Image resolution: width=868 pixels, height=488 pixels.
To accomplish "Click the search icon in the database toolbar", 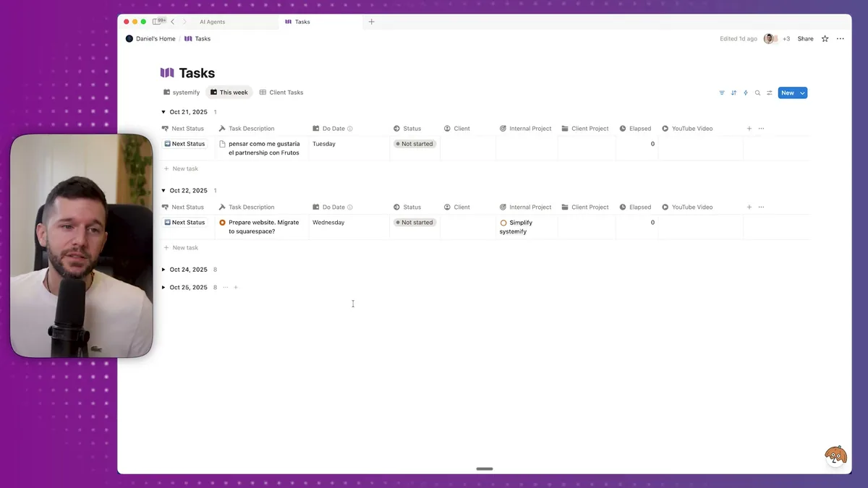I will (757, 93).
